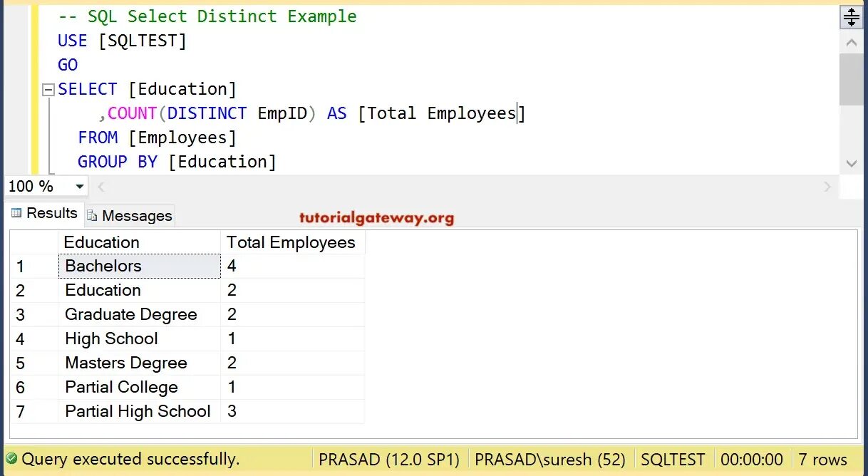Select the High School cell in row 4
The height and width of the screenshot is (476, 868).
point(139,338)
